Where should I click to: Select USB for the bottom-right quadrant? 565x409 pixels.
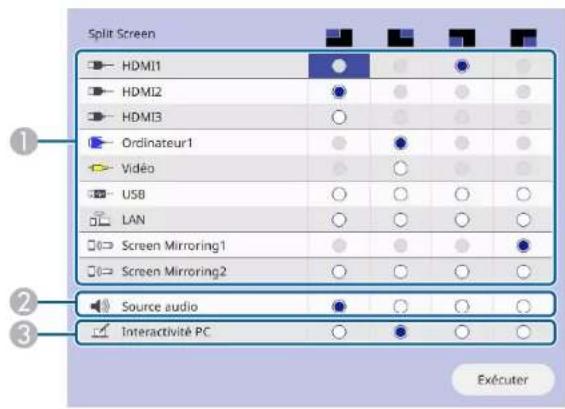click(x=523, y=194)
